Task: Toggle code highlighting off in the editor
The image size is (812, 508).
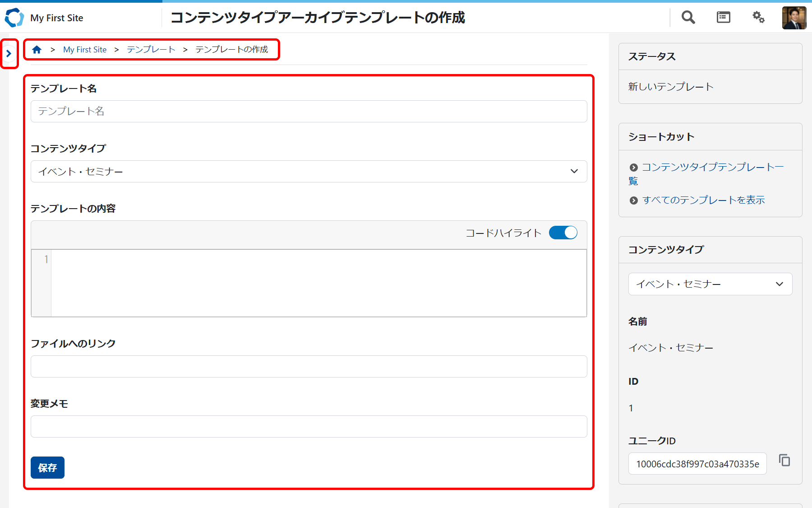Action: tap(563, 233)
